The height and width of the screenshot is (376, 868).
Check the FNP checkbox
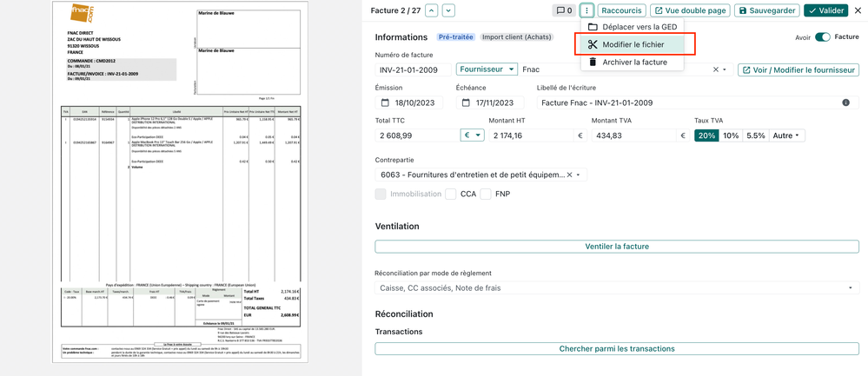tap(486, 194)
